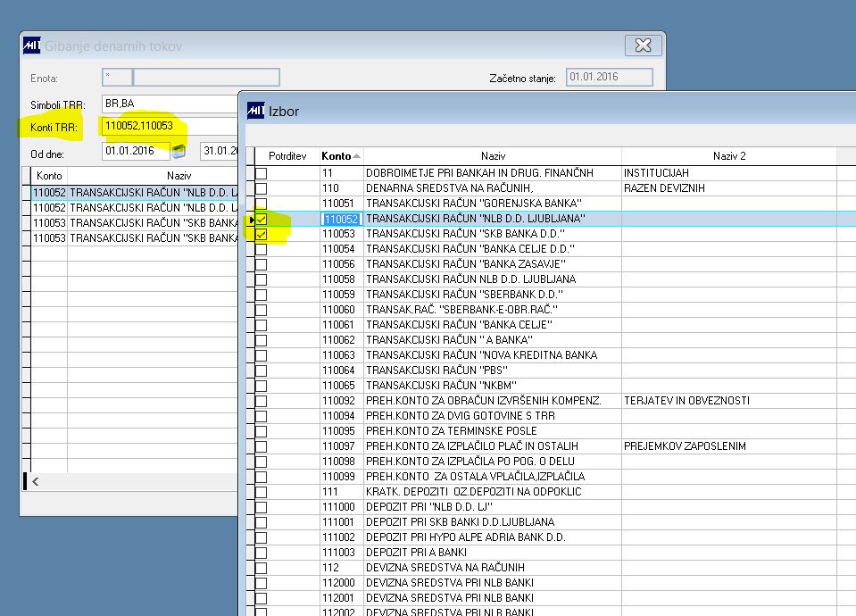Click the Naziv 2 column header
The width and height of the screenshot is (856, 616).
pyautogui.click(x=728, y=156)
